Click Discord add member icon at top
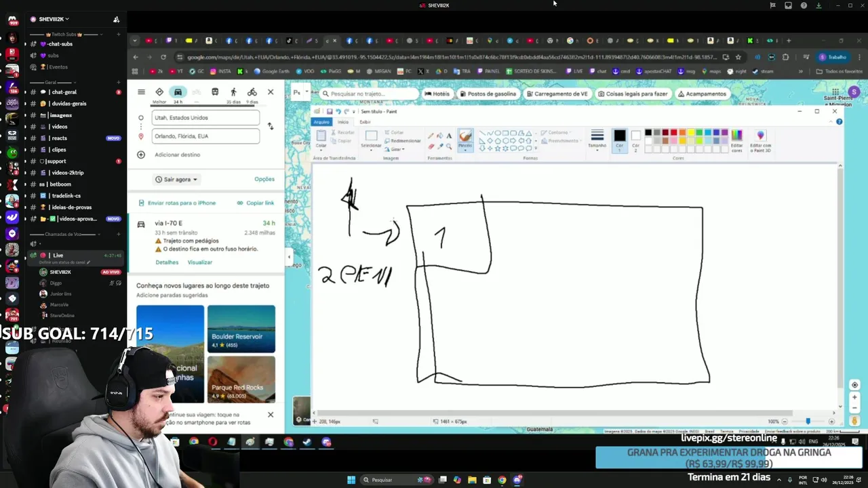This screenshot has height=488, width=868. coord(116,19)
